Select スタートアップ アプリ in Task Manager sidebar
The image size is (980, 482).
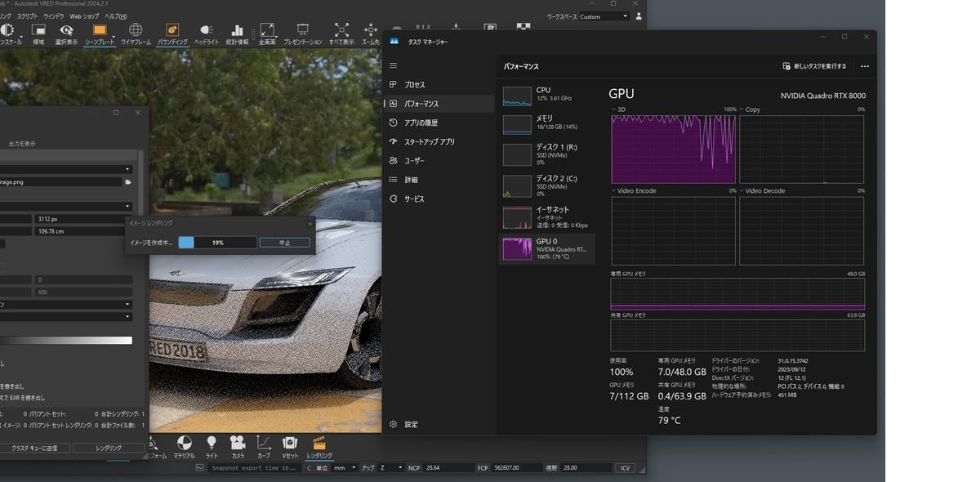coord(429,141)
